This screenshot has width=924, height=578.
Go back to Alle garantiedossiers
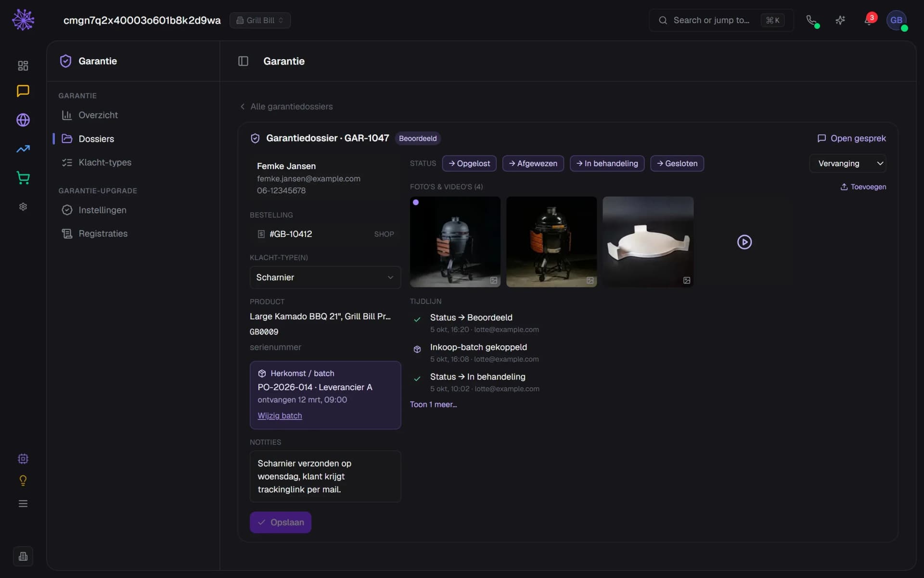tap(286, 106)
